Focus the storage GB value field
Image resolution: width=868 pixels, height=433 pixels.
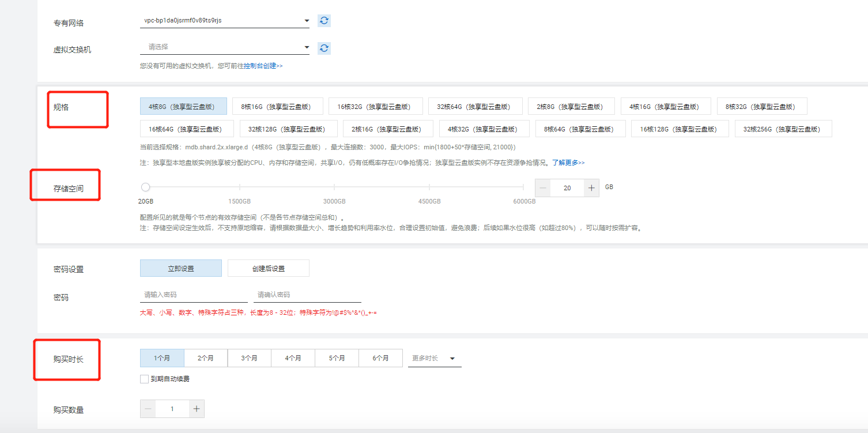[567, 188]
